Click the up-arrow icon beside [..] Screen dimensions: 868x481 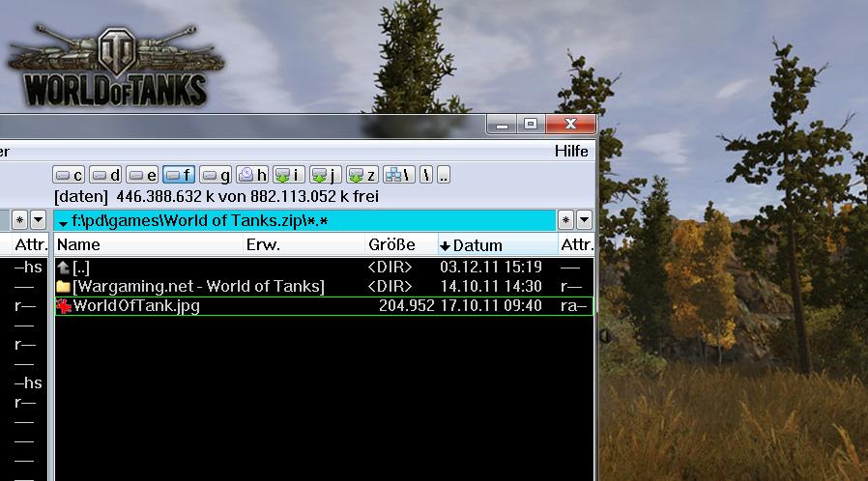pyautogui.click(x=63, y=268)
